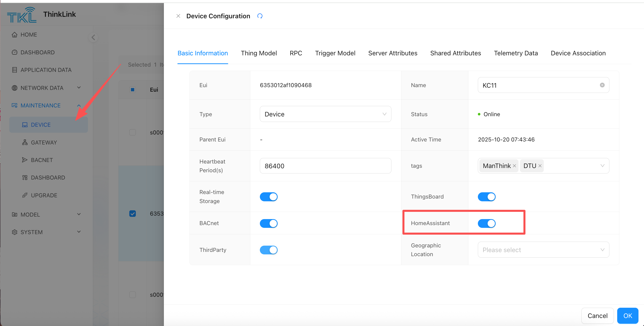This screenshot has height=326, width=644.
Task: Open the Gateway maintenance page
Action: (44, 142)
